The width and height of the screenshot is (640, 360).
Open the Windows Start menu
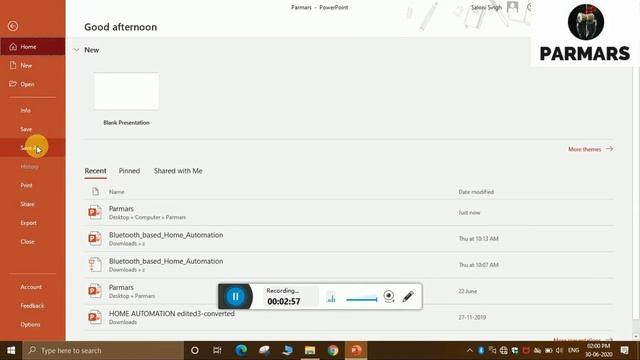pyautogui.click(x=11, y=351)
